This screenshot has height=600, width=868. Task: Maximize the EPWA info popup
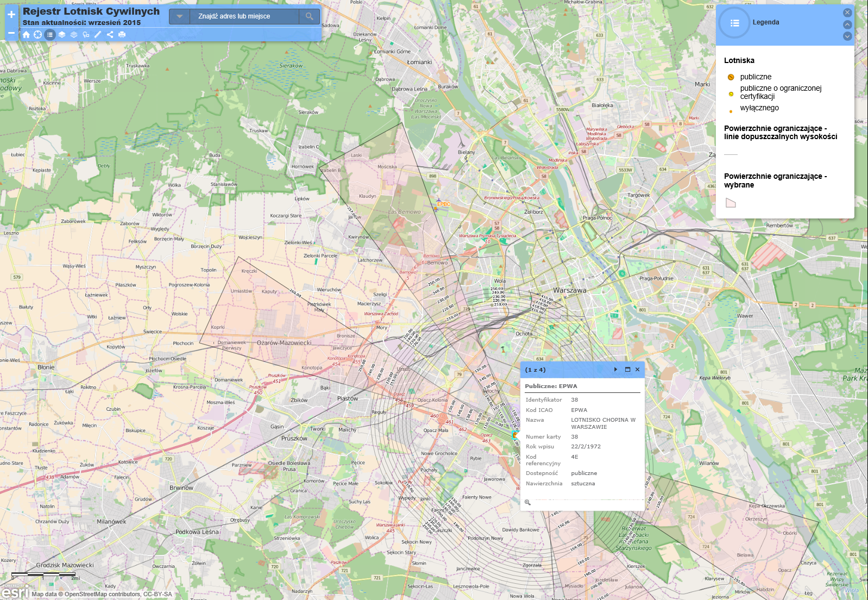click(627, 370)
